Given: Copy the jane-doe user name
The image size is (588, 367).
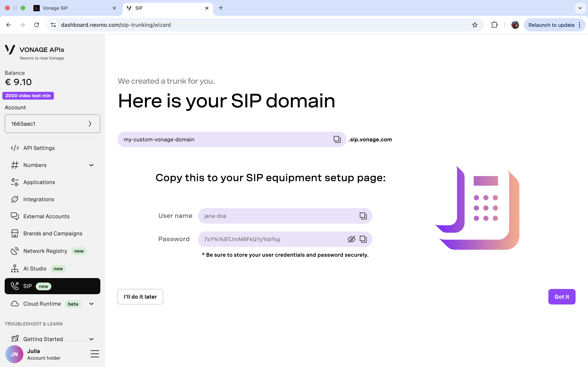Looking at the screenshot, I should (363, 216).
